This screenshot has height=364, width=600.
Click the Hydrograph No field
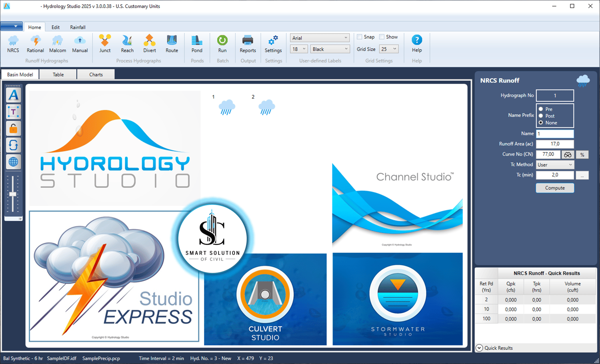(x=555, y=96)
